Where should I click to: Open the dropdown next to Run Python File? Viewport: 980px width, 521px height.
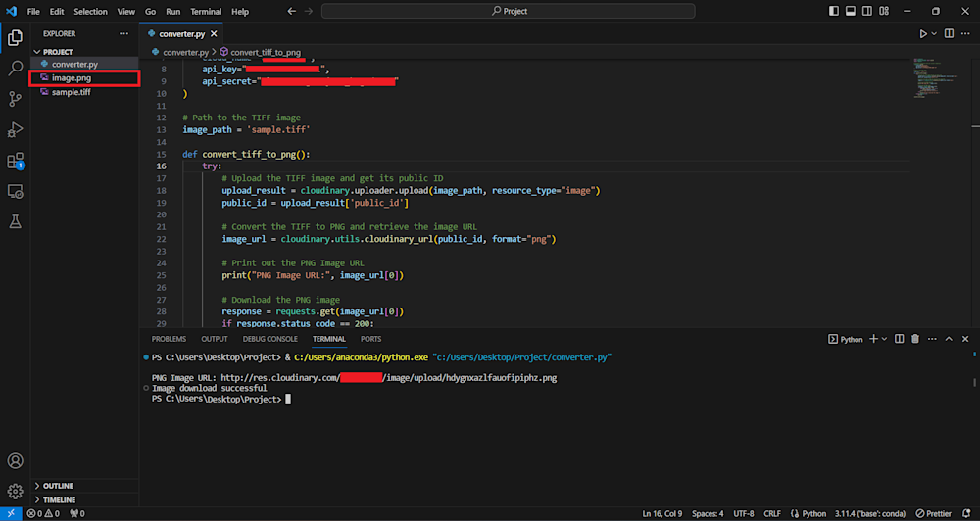click(x=934, y=33)
